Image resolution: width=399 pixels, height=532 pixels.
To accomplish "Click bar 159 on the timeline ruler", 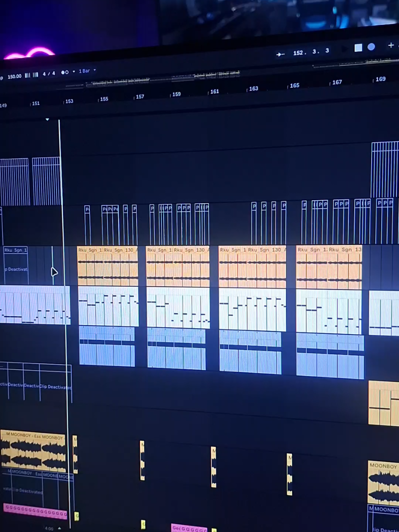I will point(176,94).
